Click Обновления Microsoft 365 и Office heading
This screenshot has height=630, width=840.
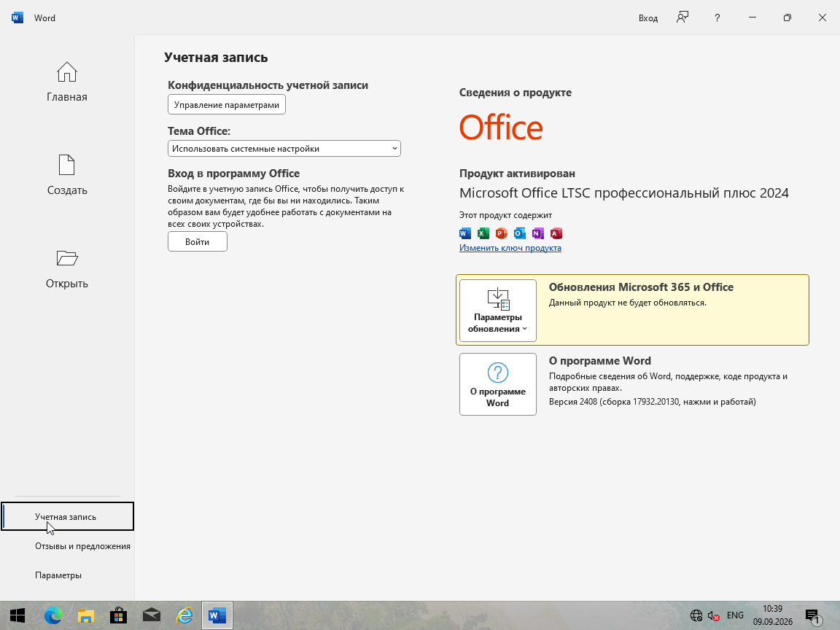coord(641,287)
